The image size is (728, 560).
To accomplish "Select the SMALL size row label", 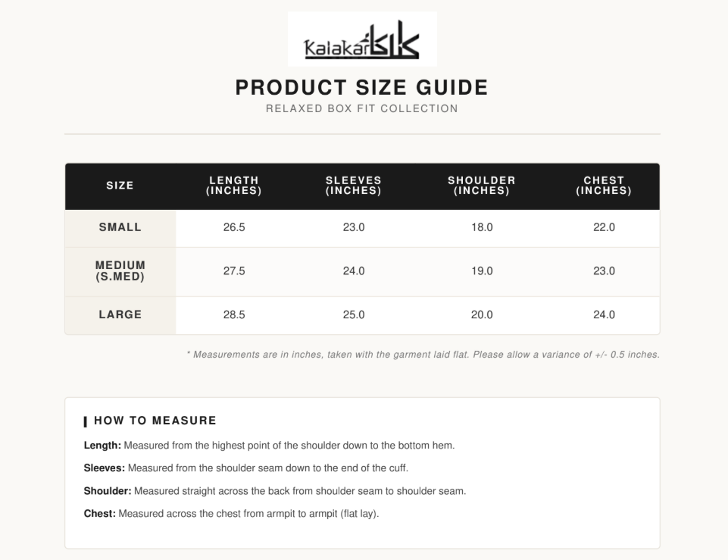I will coord(120,227).
